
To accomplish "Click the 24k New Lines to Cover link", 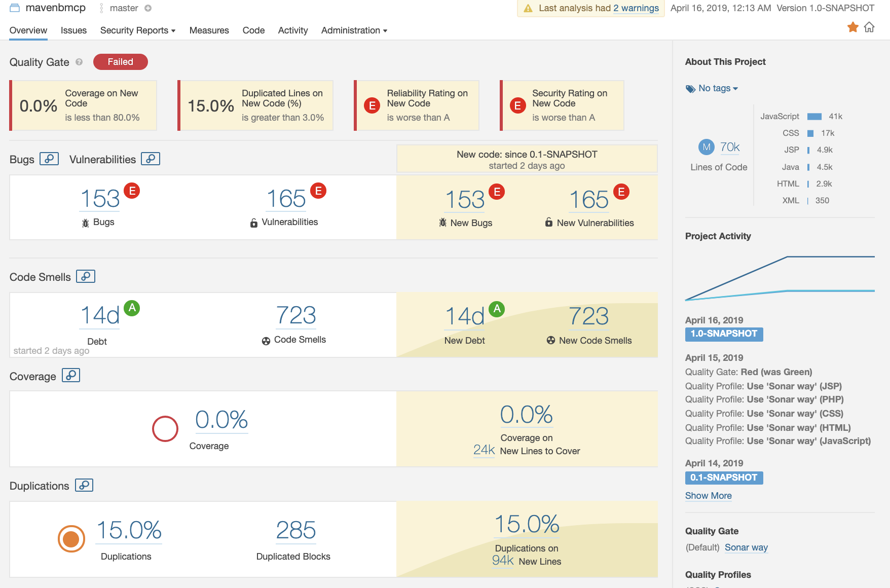I will click(x=484, y=450).
